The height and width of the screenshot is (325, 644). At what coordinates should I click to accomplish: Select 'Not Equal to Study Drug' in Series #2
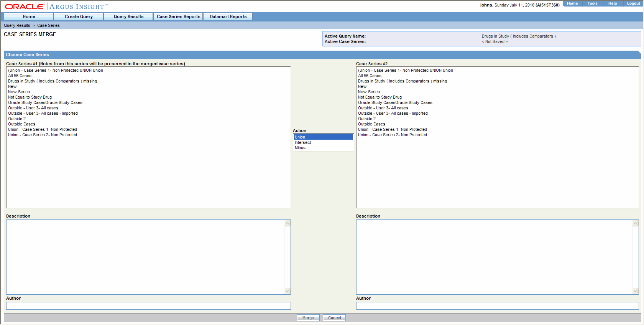point(497,97)
